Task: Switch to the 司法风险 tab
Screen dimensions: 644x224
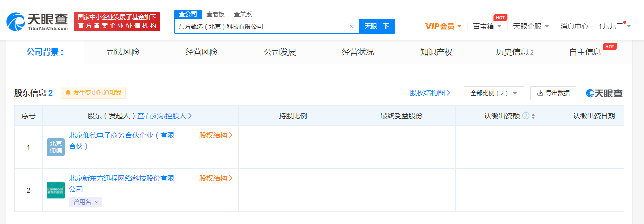Action: point(123,52)
